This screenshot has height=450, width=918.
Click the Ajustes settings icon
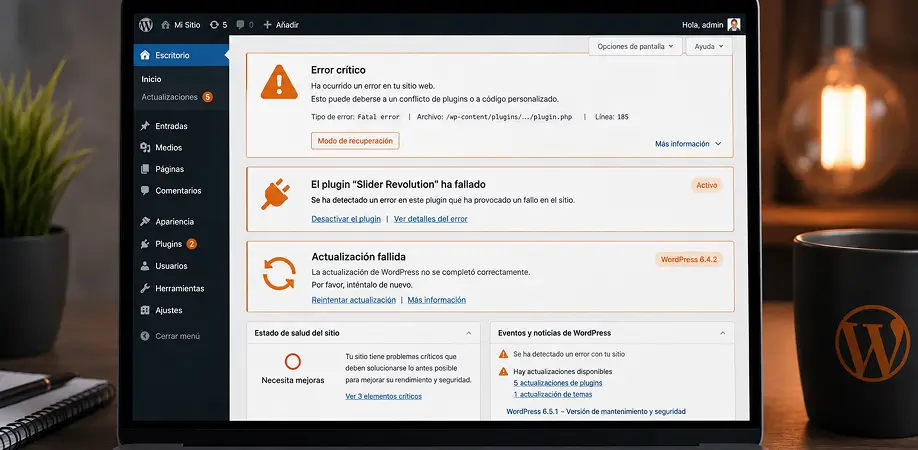point(145,310)
